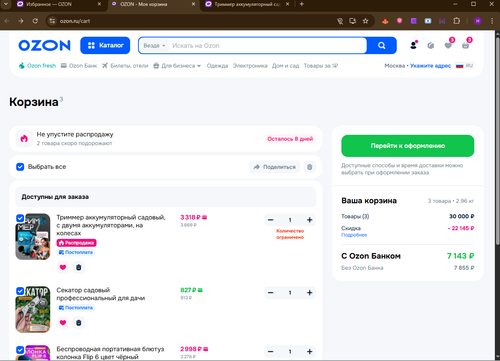The width and height of the screenshot is (500, 361).
Task: Open Билеты, отели link
Action: click(x=125, y=66)
